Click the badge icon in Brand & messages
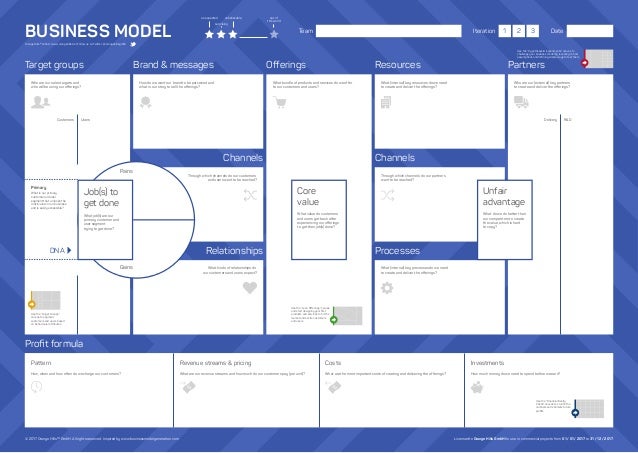Viewport: 638px width, 453px height. point(145,102)
